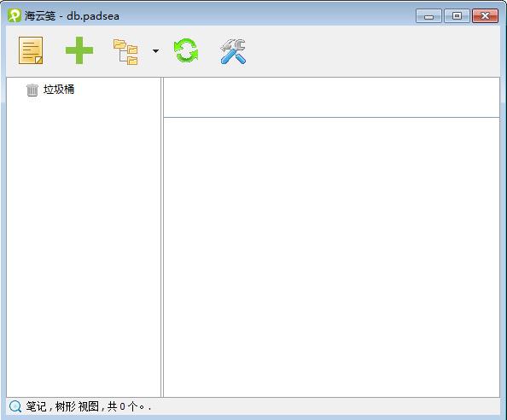507x420 pixels.
Task: Add a new note with green plus
Action: tap(79, 50)
